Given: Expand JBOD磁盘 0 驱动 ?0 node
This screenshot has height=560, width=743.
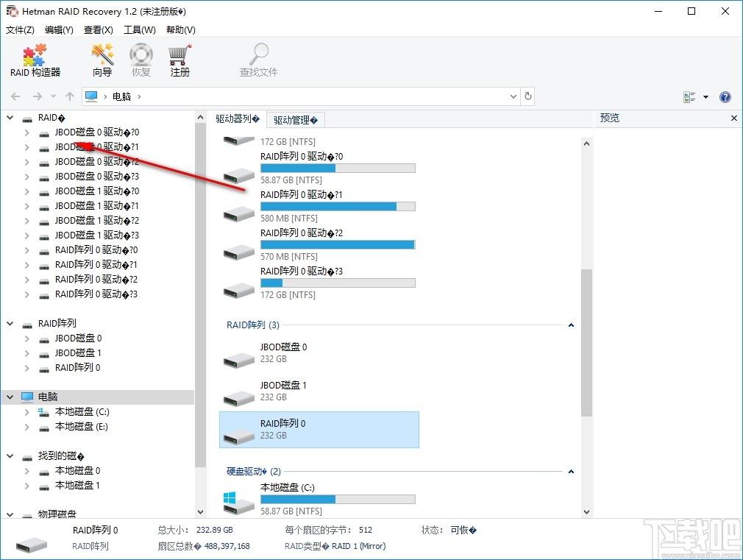Looking at the screenshot, I should (x=27, y=132).
